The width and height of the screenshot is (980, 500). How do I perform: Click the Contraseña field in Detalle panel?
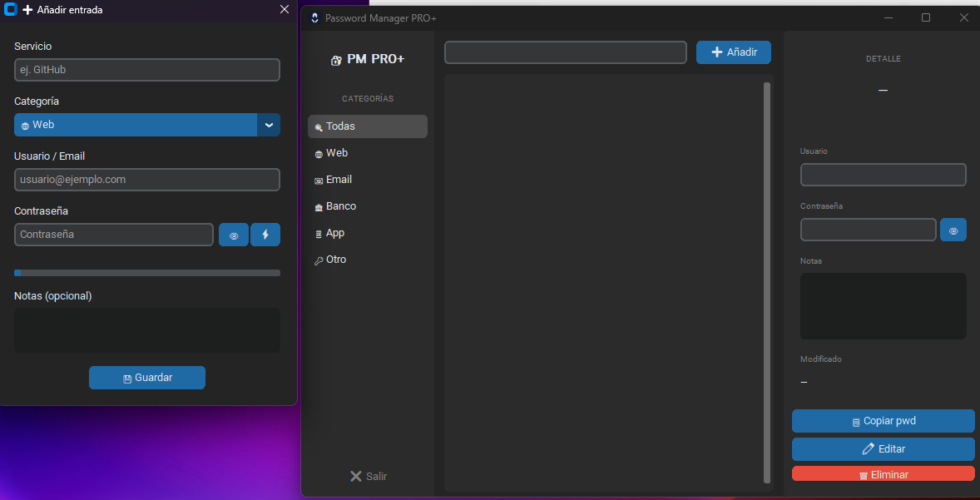point(869,230)
